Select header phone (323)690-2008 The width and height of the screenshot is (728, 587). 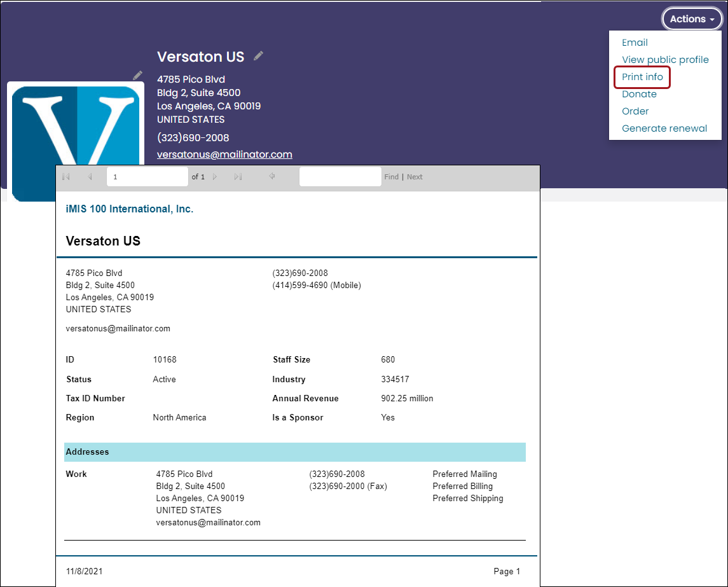tap(193, 137)
